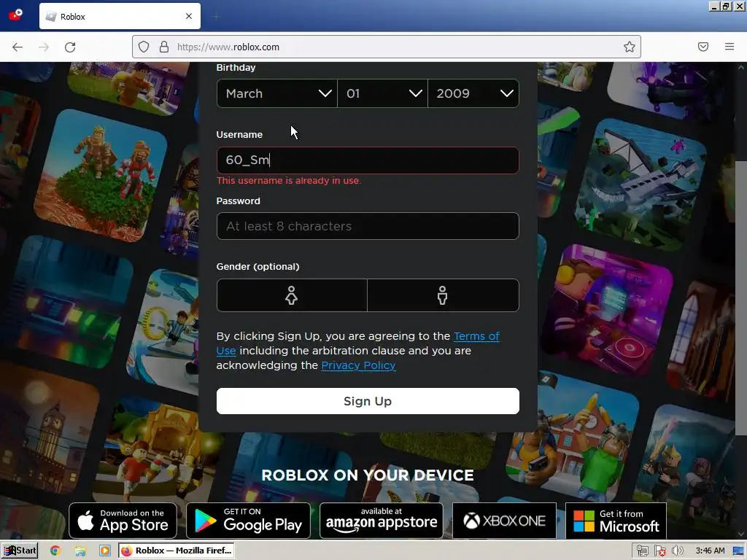Image resolution: width=747 pixels, height=560 pixels.
Task: Open the Privacy Policy link
Action: 358,365
